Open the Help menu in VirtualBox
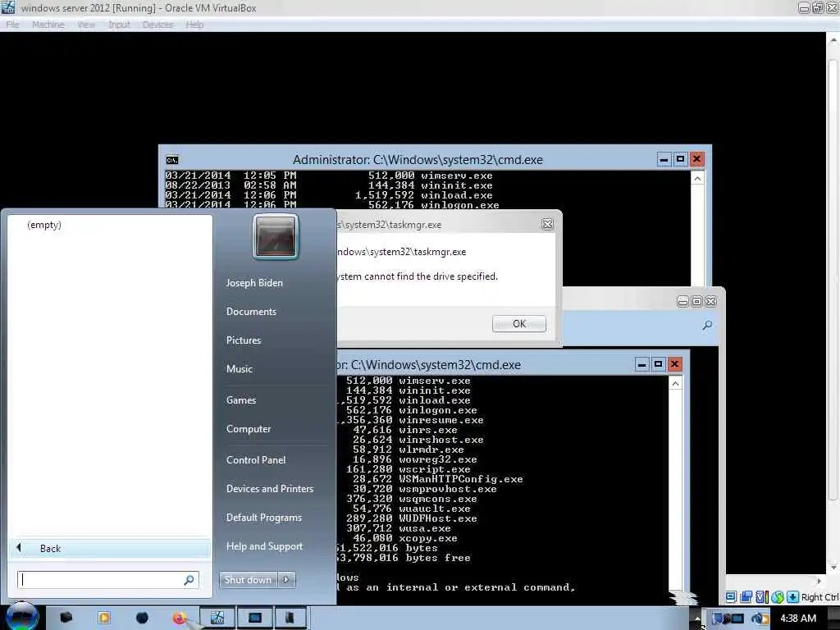 pos(195,25)
